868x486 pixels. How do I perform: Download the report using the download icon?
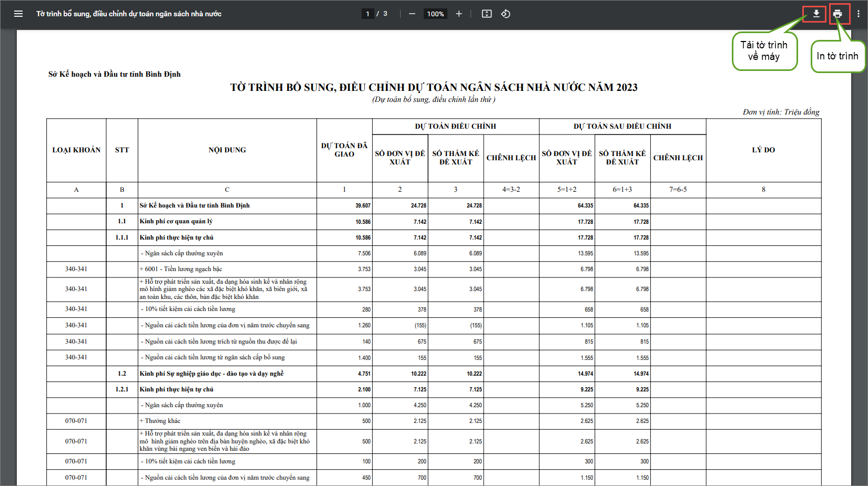[x=816, y=14]
